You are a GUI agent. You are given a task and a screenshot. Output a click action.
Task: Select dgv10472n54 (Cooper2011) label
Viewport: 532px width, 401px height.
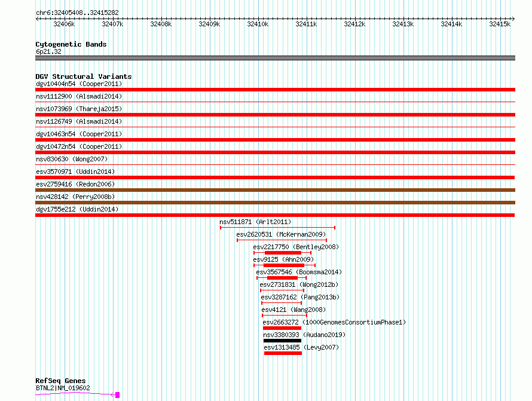tap(79, 146)
